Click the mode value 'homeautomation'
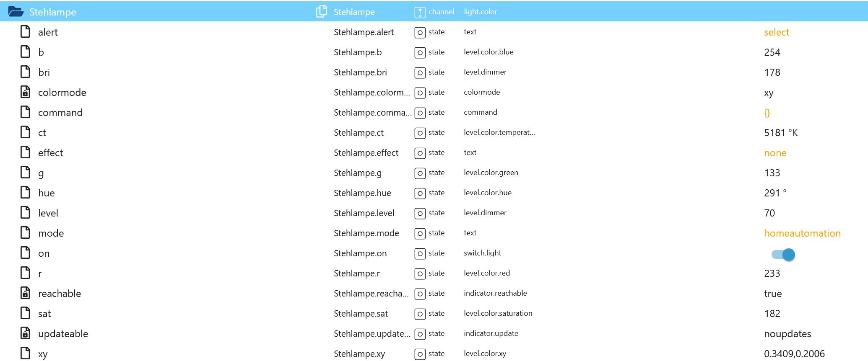868x361 pixels. (x=802, y=233)
